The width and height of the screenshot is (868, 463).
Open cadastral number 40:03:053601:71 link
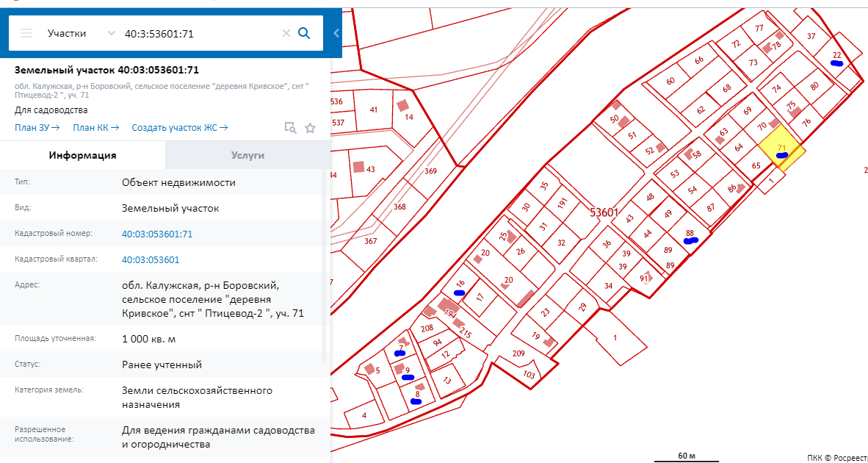click(x=157, y=234)
